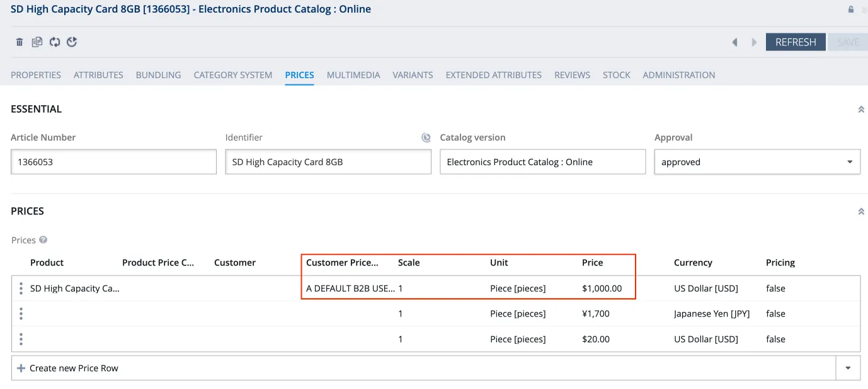Click the lock icon in title bar
The width and height of the screenshot is (868, 389).
[x=851, y=9]
